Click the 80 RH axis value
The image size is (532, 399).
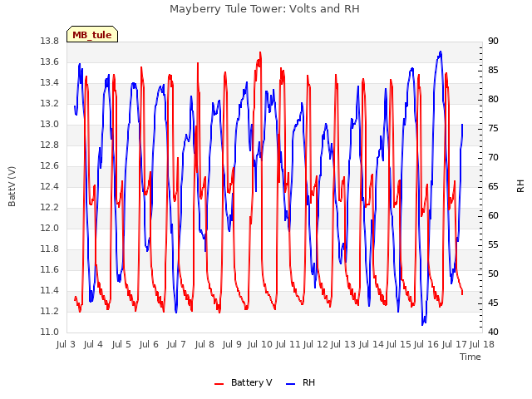click(493, 100)
